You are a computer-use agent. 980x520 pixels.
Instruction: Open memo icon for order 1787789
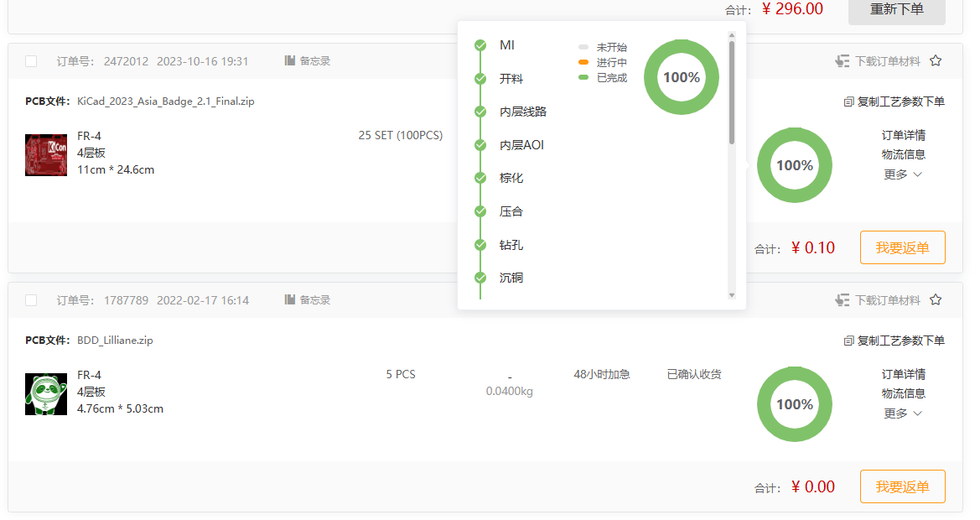[x=290, y=300]
